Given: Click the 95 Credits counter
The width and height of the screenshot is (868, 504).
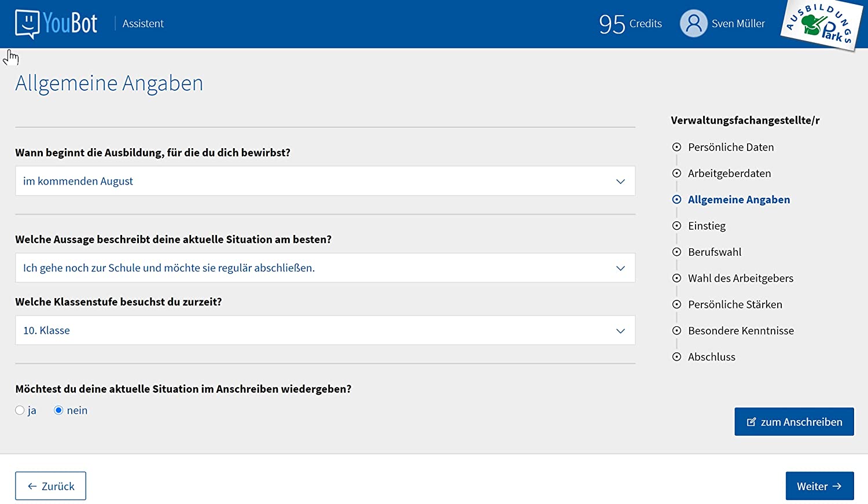Looking at the screenshot, I should pyautogui.click(x=630, y=24).
